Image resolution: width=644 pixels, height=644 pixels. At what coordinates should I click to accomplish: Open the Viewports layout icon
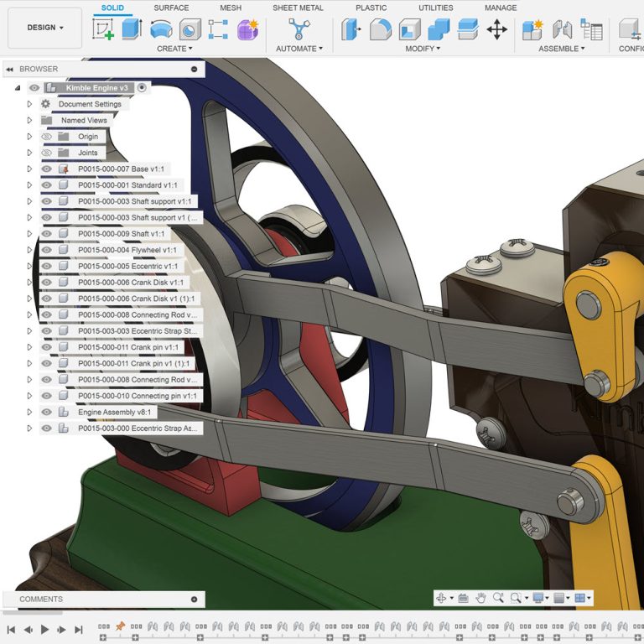[x=580, y=598]
